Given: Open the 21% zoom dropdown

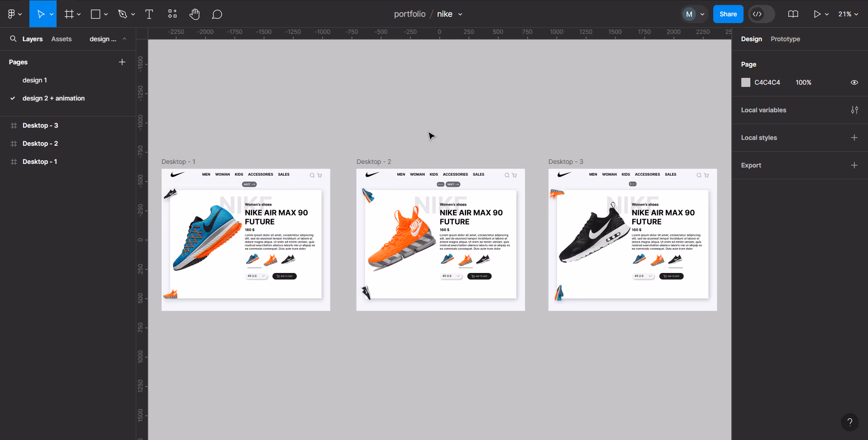Looking at the screenshot, I should [848, 14].
